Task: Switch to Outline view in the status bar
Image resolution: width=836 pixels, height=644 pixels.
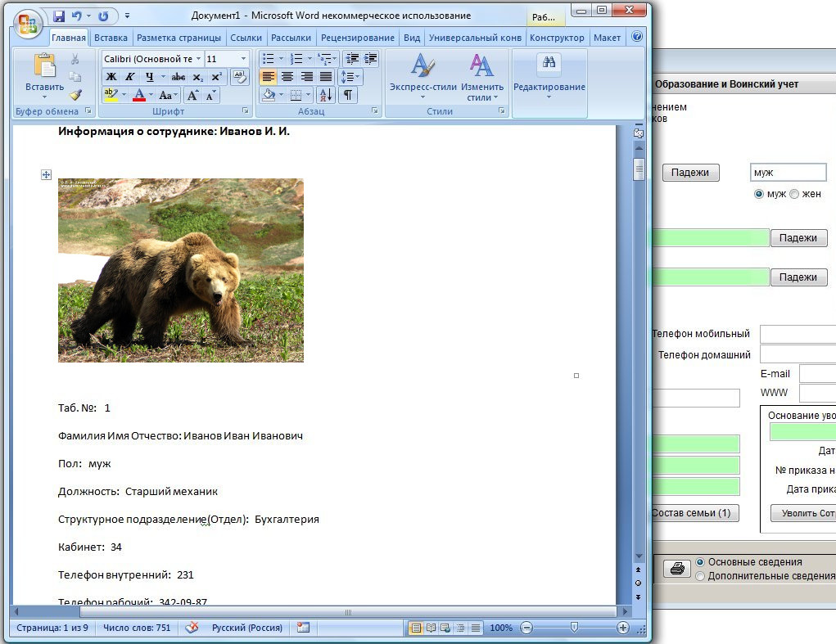Action: [x=460, y=628]
